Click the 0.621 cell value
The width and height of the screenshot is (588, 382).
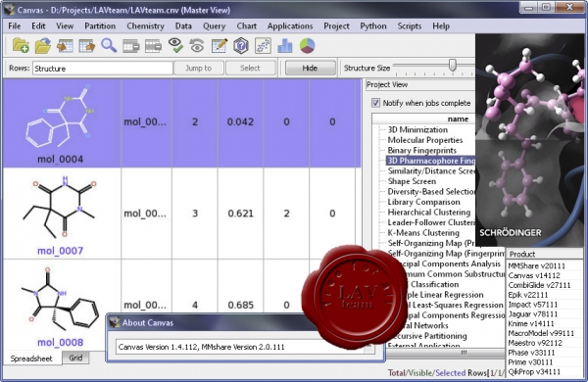240,214
